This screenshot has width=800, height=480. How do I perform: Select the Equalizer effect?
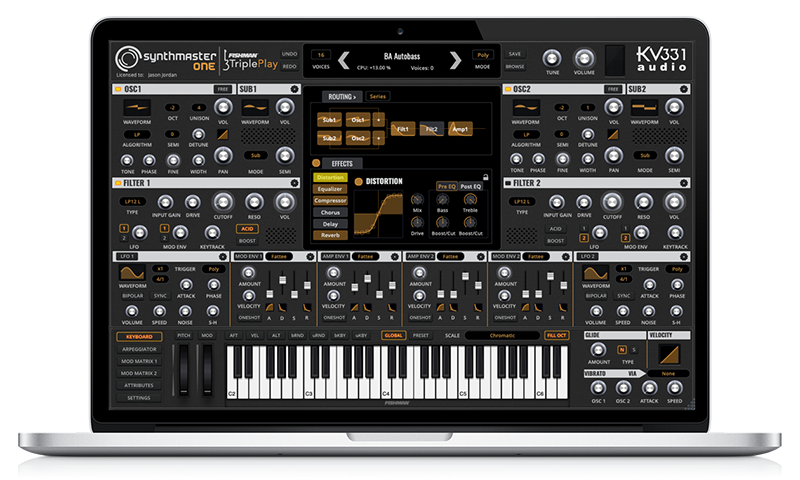coord(330,189)
